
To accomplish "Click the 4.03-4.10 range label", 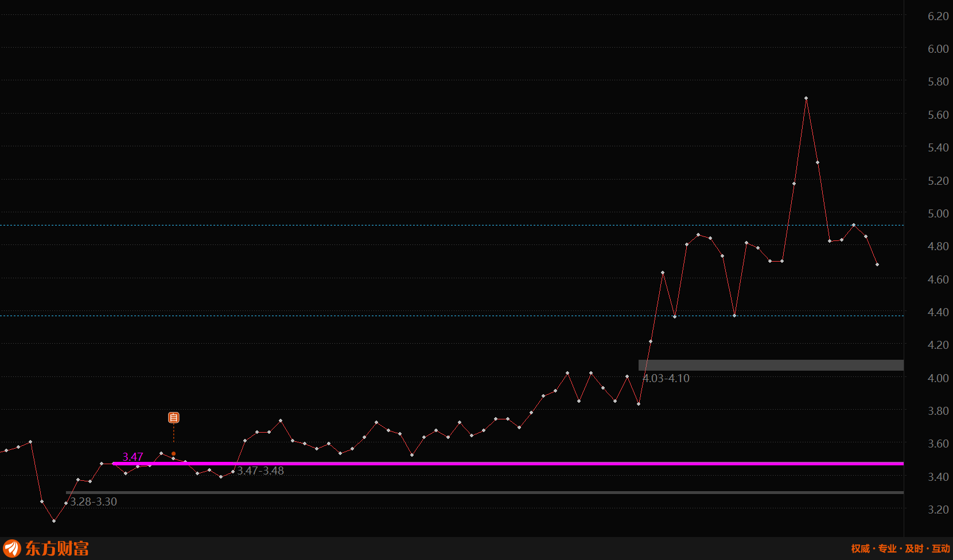I will [666, 378].
